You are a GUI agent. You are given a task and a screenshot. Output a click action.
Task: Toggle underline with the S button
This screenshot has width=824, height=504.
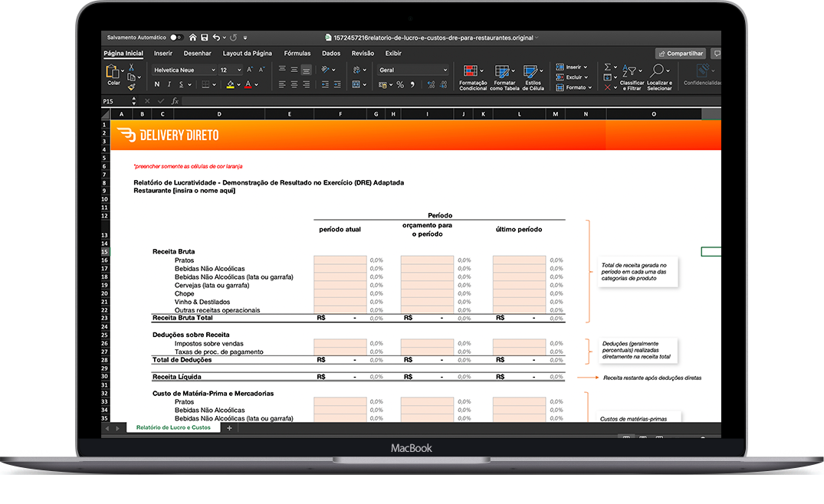pyautogui.click(x=182, y=84)
